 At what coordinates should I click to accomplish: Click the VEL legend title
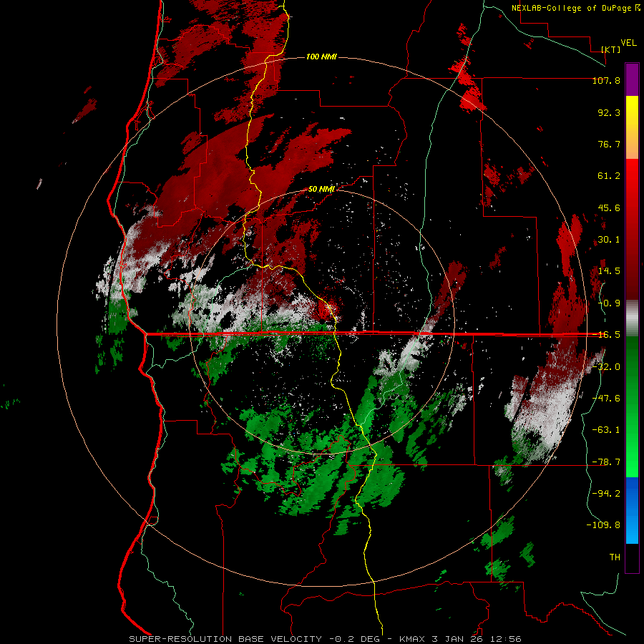[628, 42]
